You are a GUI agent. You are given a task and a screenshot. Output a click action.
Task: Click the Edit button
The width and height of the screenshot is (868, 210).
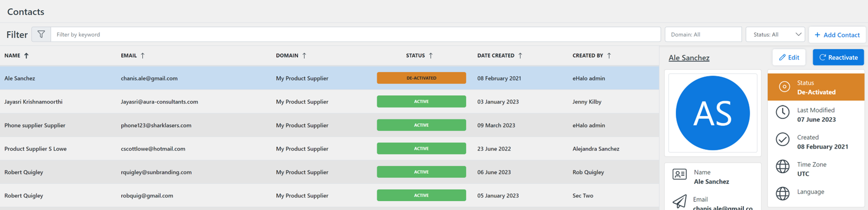coord(789,57)
